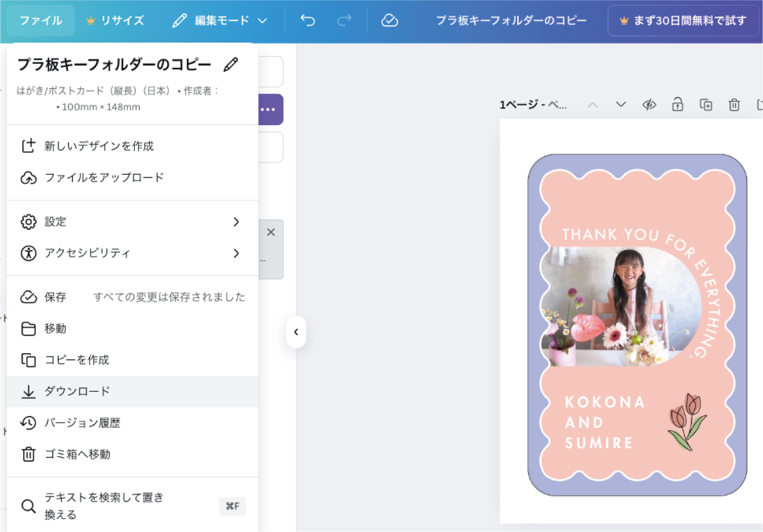Image resolution: width=763 pixels, height=532 pixels.
Task: Click the settings gear icon in menu
Action: (x=28, y=222)
